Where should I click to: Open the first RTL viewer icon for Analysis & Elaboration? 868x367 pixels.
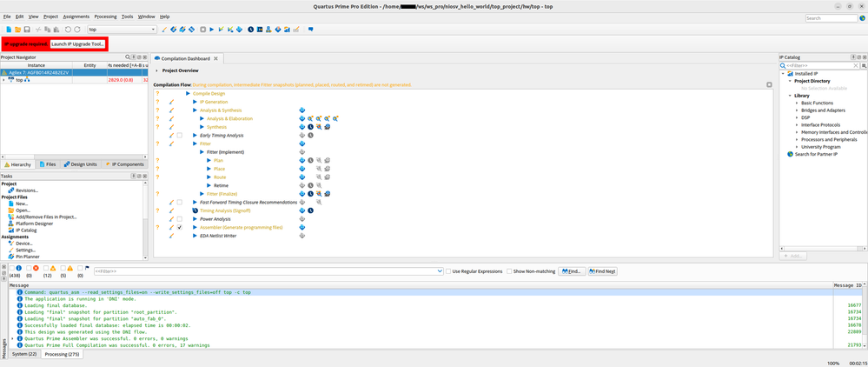(310, 118)
